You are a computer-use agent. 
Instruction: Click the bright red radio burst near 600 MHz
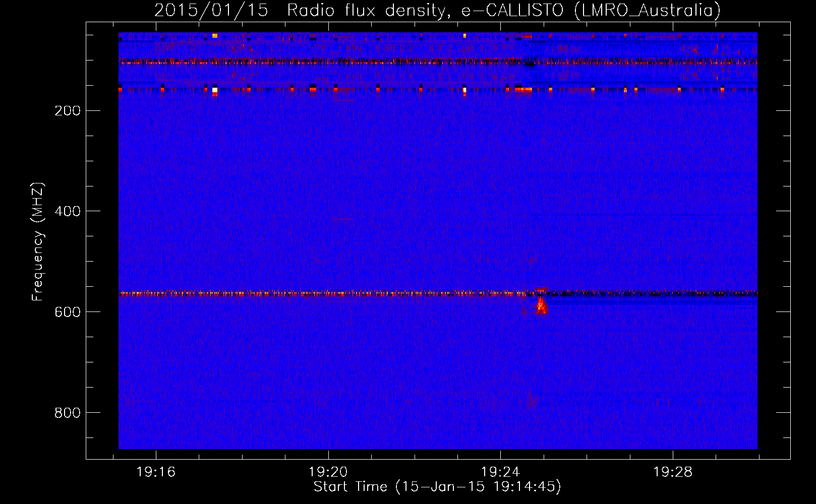pos(541,304)
